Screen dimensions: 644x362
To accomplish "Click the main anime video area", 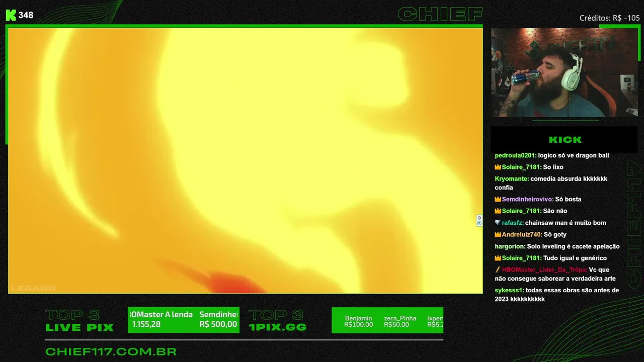I will 245,160.
